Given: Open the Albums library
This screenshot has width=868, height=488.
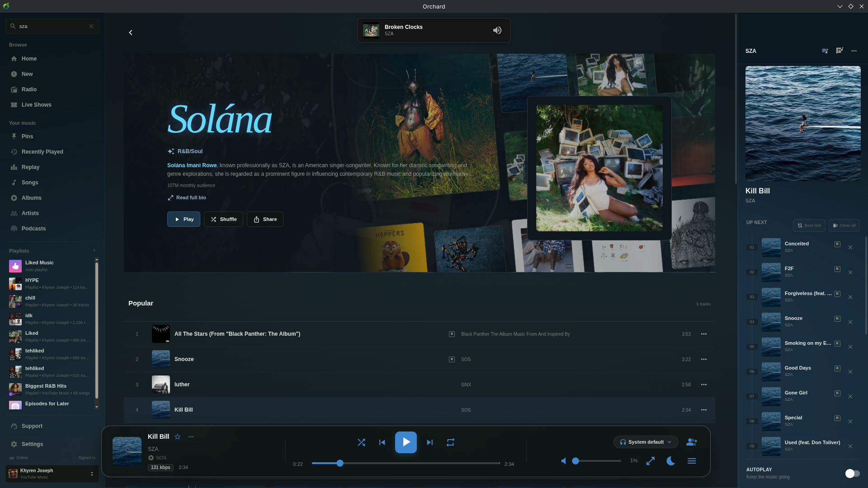Looking at the screenshot, I should coord(52,198).
